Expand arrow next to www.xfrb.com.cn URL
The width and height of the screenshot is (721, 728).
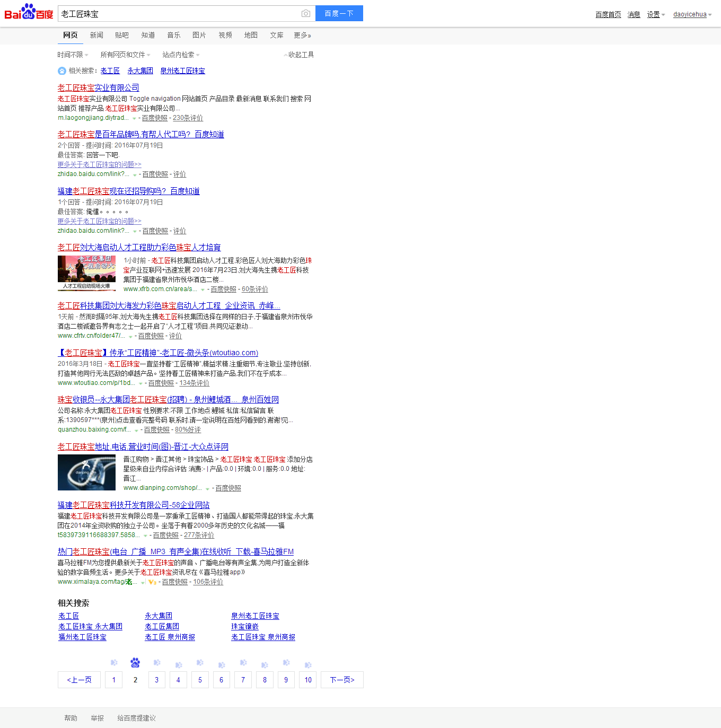coord(203,290)
